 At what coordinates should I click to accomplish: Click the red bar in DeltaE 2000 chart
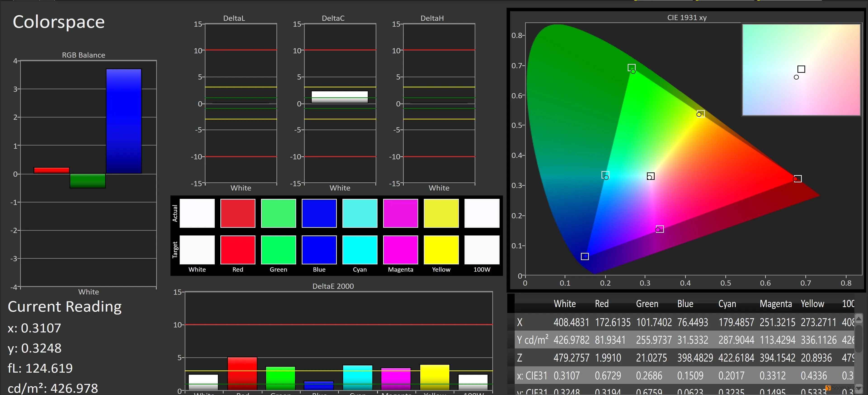(x=242, y=374)
